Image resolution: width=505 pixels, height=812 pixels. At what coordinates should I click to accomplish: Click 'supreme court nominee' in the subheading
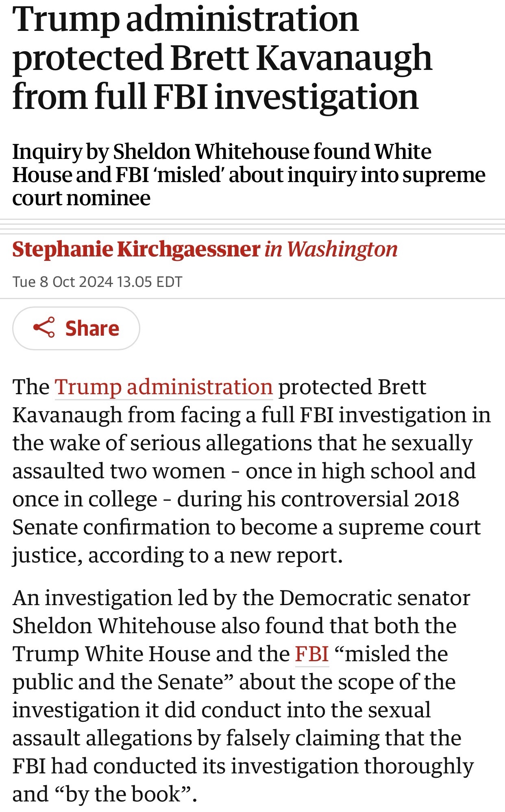pyautogui.click(x=81, y=198)
